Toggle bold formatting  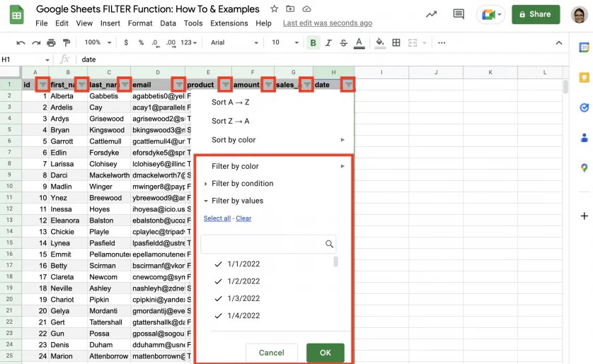click(x=313, y=42)
